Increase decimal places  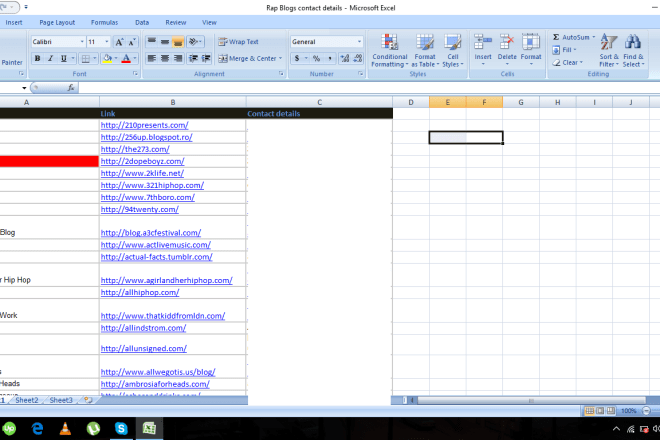pyautogui.click(x=345, y=59)
